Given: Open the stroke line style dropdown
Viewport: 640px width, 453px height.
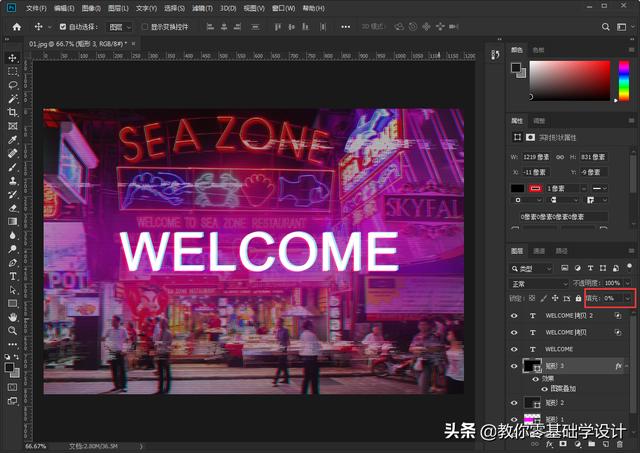Looking at the screenshot, I should [600, 188].
